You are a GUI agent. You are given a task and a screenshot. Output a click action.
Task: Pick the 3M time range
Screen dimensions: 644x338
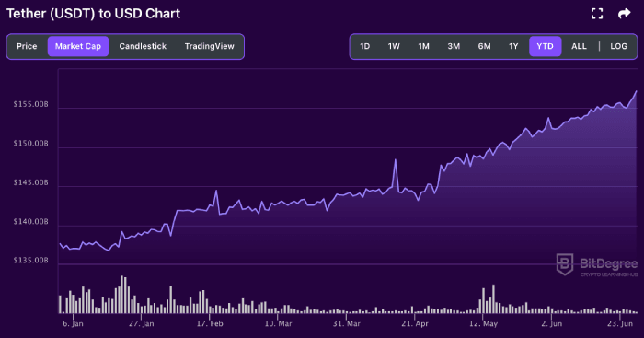454,46
